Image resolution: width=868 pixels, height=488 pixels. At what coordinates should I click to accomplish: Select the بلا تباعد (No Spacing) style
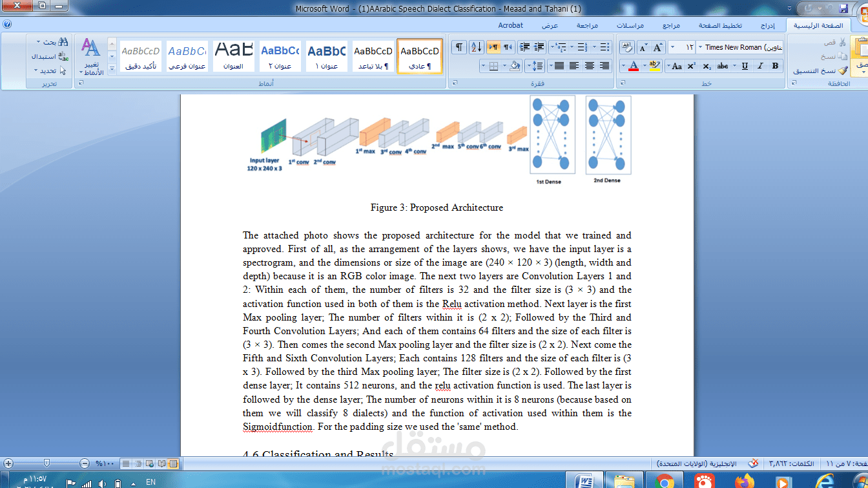[x=373, y=56]
